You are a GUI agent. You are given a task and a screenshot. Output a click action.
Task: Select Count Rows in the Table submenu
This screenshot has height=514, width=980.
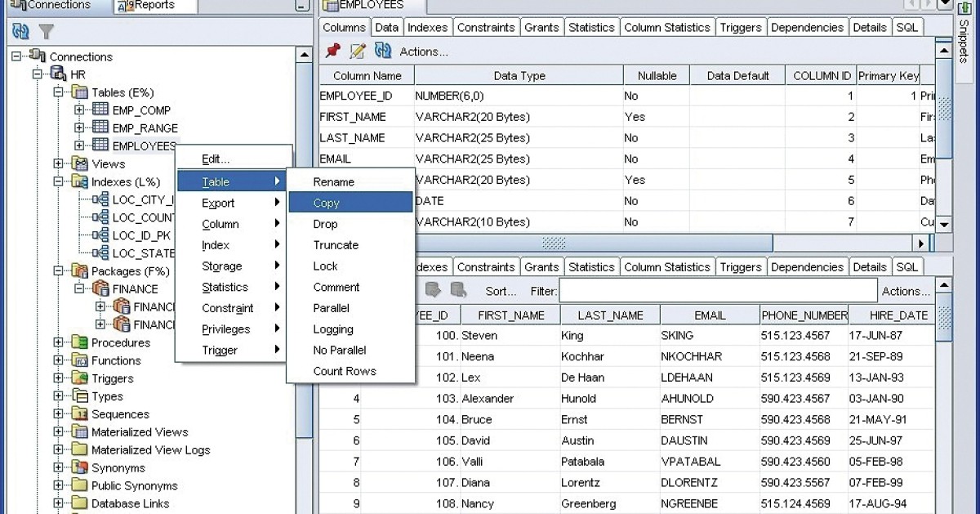click(x=350, y=371)
